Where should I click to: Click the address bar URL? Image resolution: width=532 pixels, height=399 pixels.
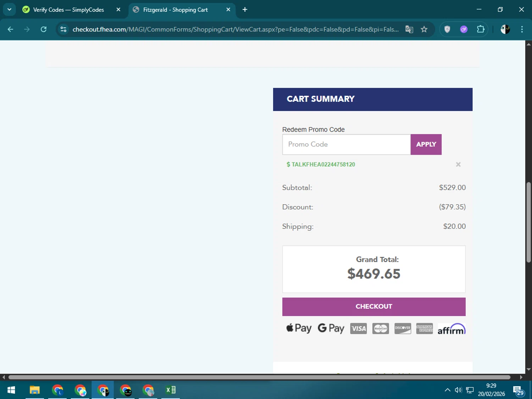(235, 29)
